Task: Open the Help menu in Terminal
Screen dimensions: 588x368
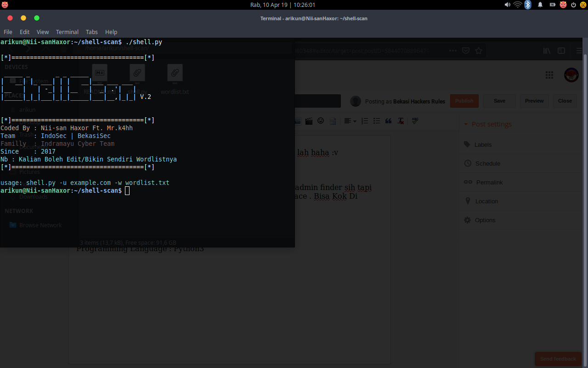Action: (111, 32)
